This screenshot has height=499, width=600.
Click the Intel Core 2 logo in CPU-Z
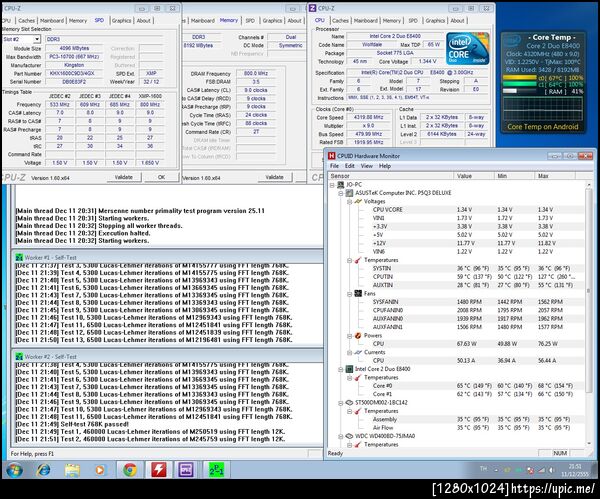click(467, 49)
